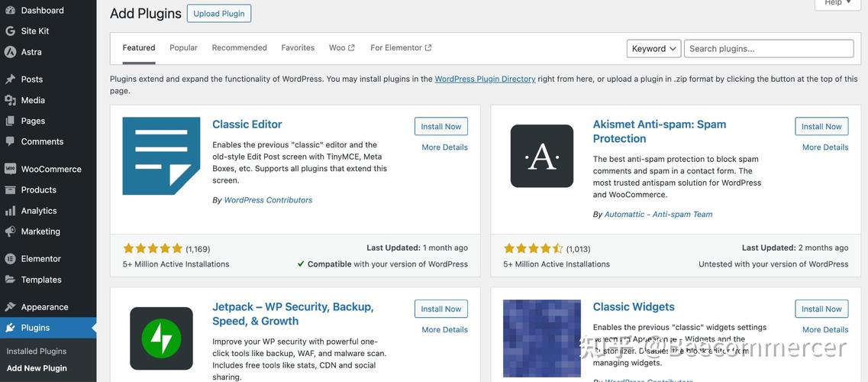Click the Classic Widgets plugin thumbnail
This screenshot has height=382, width=868.
(x=542, y=338)
